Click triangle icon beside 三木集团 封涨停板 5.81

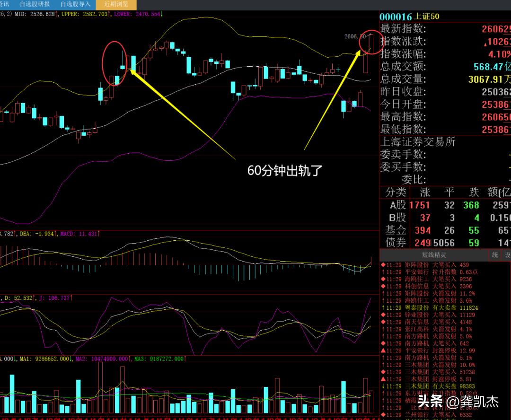[383, 379]
